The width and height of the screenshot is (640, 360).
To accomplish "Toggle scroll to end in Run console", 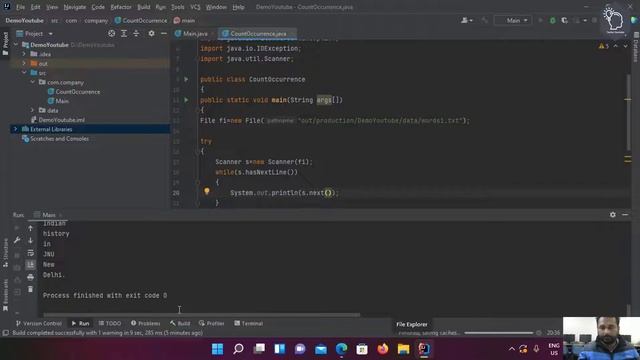I will click(30, 265).
